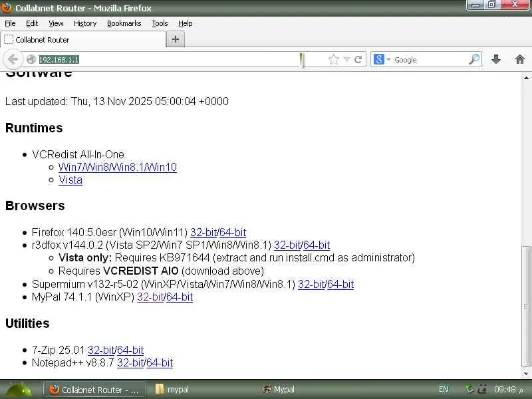Click the globe site identity icon
The height and width of the screenshot is (399, 532).
(31, 59)
